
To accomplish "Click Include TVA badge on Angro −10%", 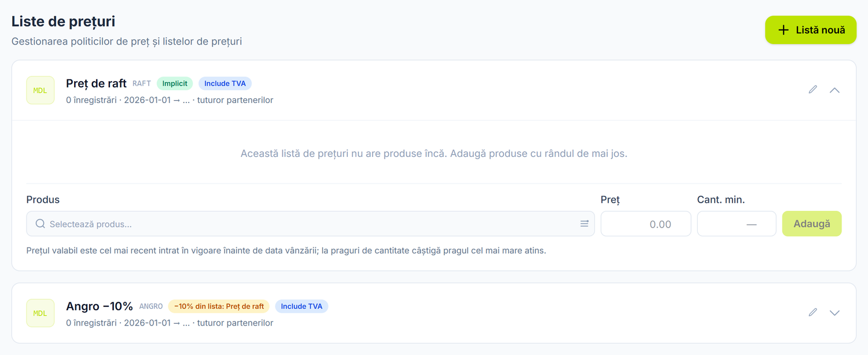I will tap(301, 306).
